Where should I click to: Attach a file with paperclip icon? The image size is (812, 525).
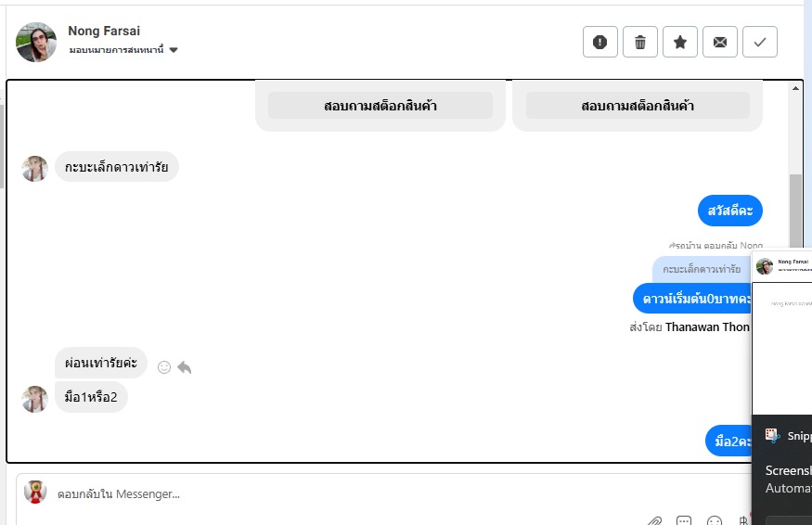click(x=654, y=520)
